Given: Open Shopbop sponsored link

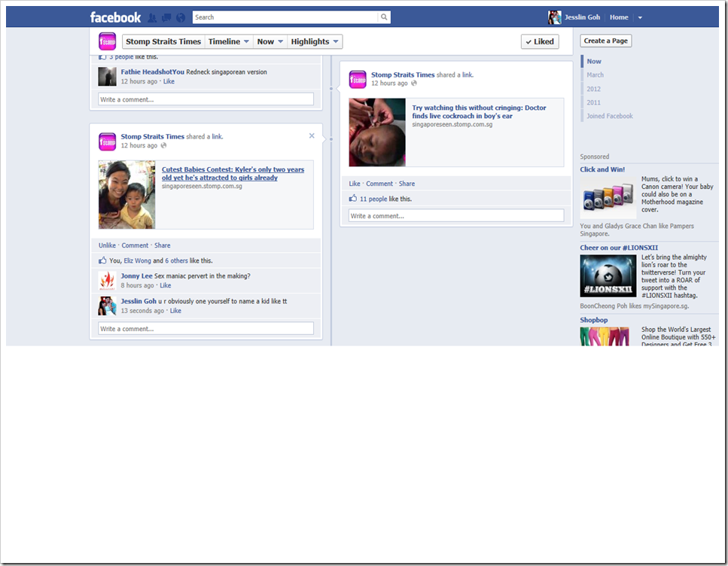Looking at the screenshot, I should [593, 320].
